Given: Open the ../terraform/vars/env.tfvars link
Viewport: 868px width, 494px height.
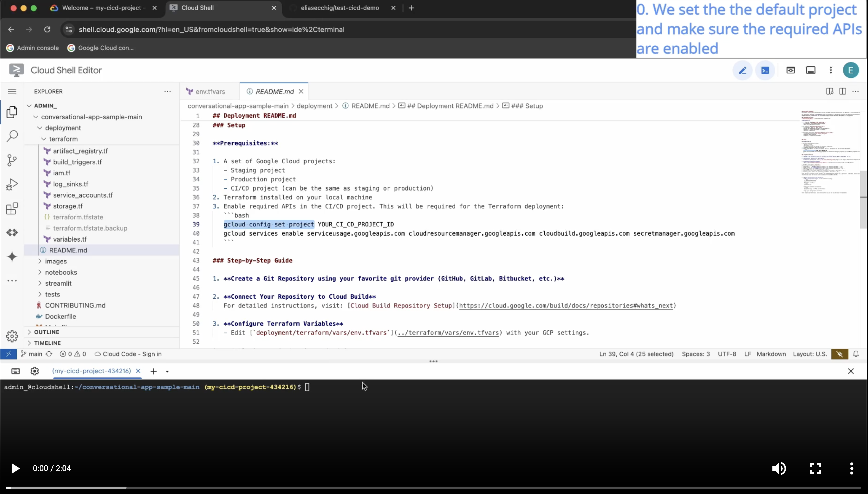Looking at the screenshot, I should 448,332.
